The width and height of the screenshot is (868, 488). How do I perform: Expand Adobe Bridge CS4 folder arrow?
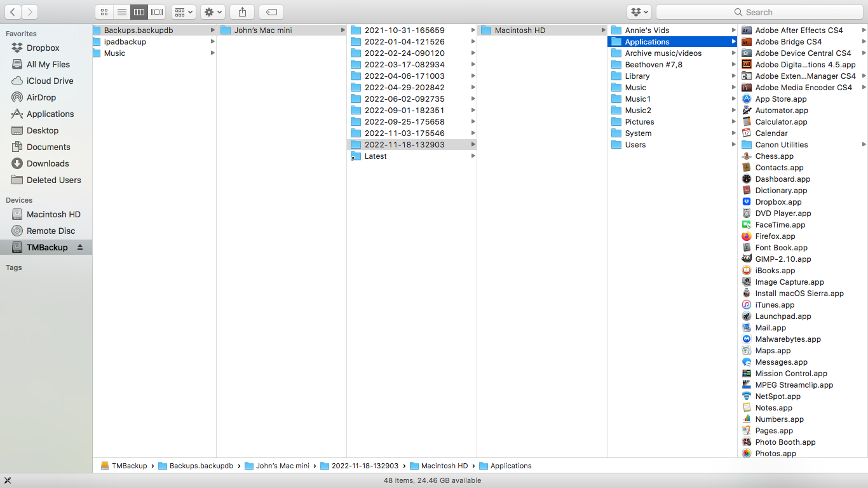864,41
